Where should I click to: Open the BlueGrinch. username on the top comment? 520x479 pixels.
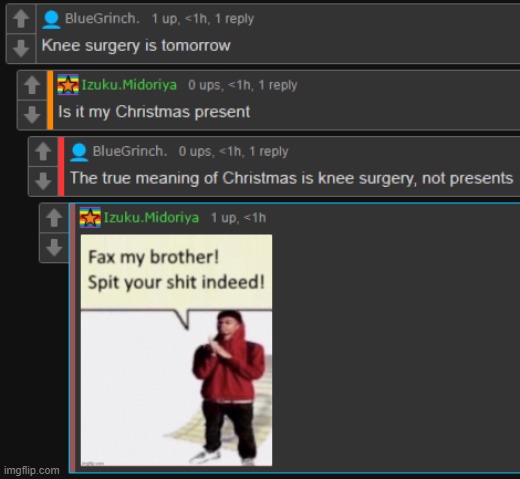(102, 19)
